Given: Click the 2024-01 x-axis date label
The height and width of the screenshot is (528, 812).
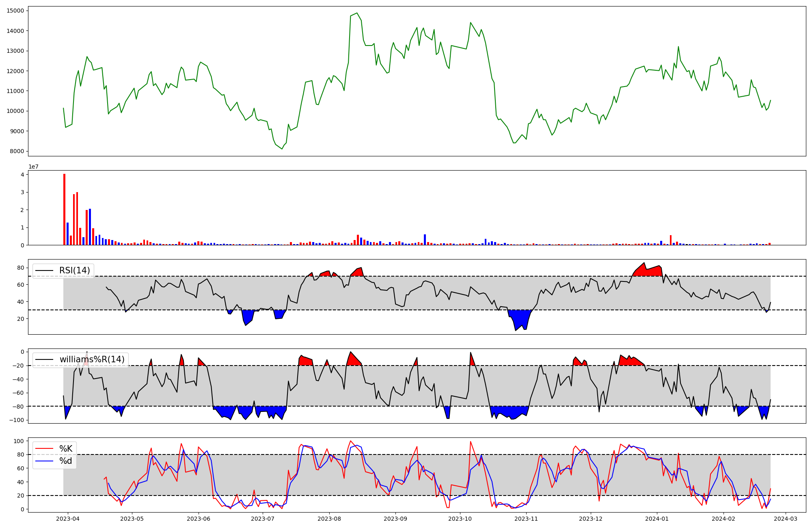Looking at the screenshot, I should 657,519.
